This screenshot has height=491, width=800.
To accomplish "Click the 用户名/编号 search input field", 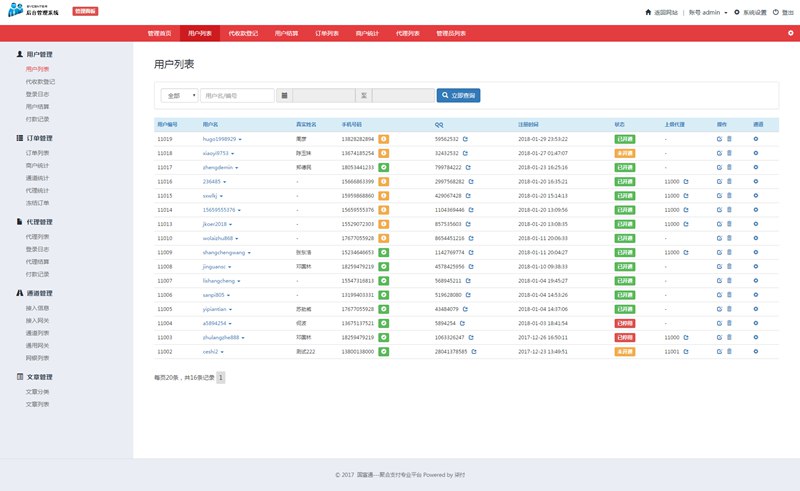I will click(x=237, y=95).
